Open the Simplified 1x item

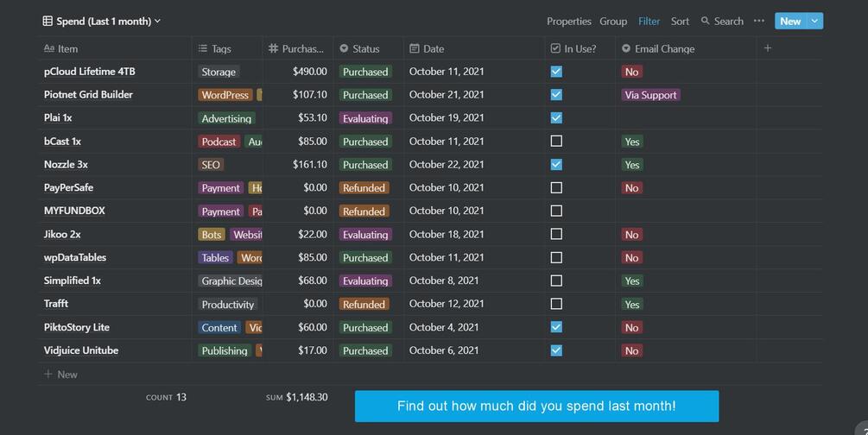[x=72, y=281]
